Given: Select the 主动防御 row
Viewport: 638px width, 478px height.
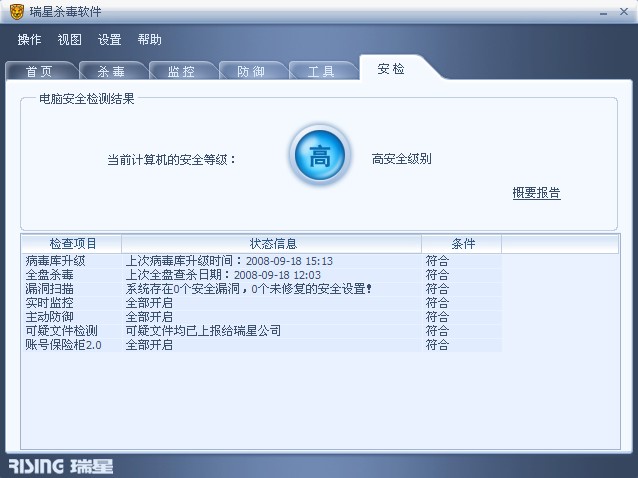Looking at the screenshot, I should (x=262, y=316).
